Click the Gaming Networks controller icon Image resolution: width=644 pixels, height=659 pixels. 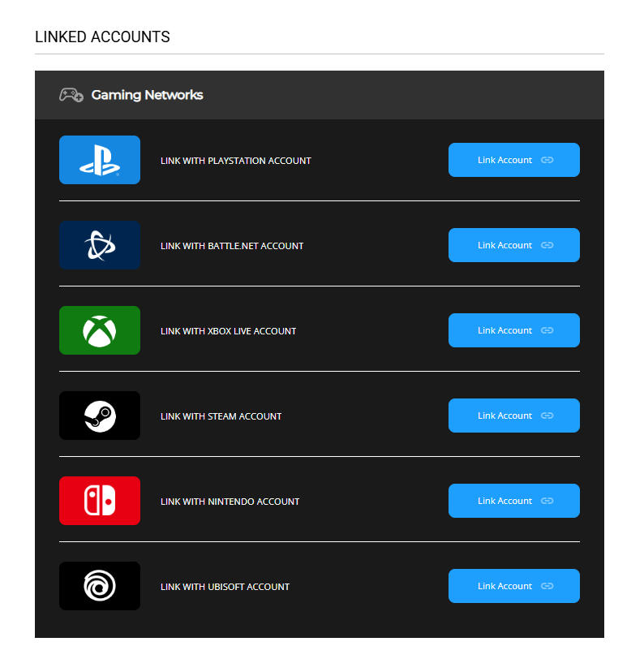(71, 95)
